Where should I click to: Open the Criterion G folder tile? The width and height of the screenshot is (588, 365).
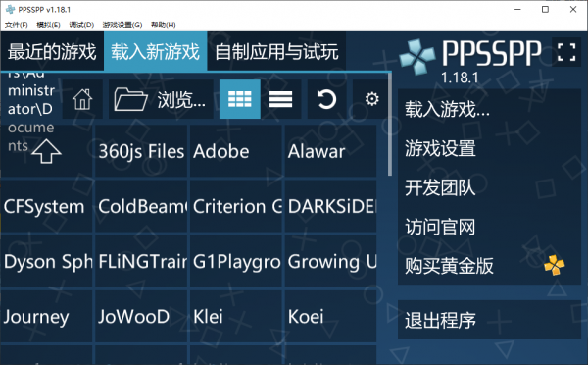click(236, 206)
